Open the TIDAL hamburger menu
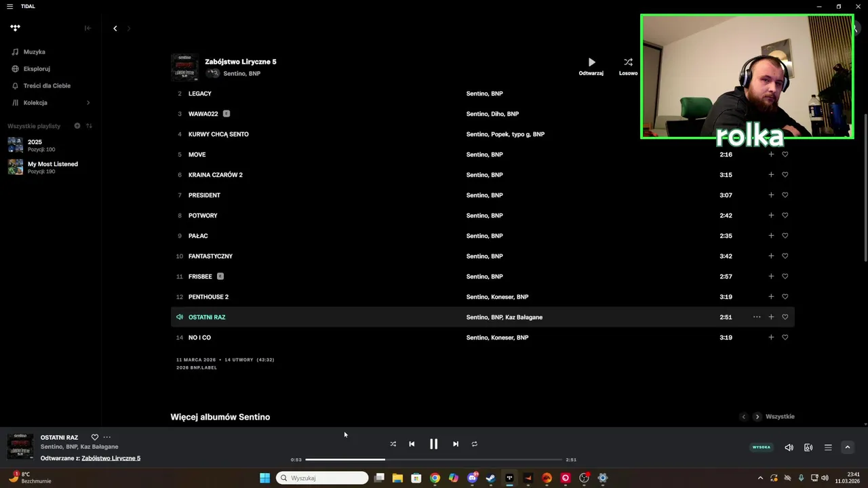The width and height of the screenshot is (868, 488). (9, 6)
